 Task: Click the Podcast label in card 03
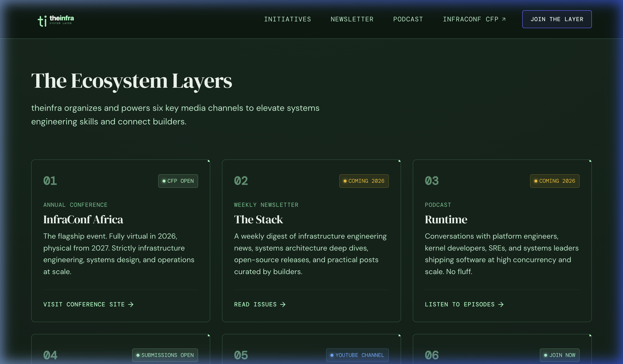point(438,205)
